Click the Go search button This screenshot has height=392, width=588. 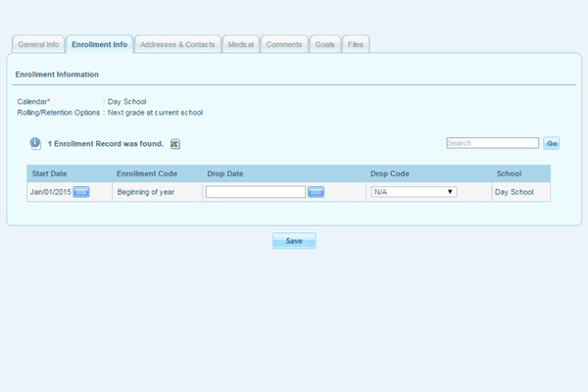(552, 143)
